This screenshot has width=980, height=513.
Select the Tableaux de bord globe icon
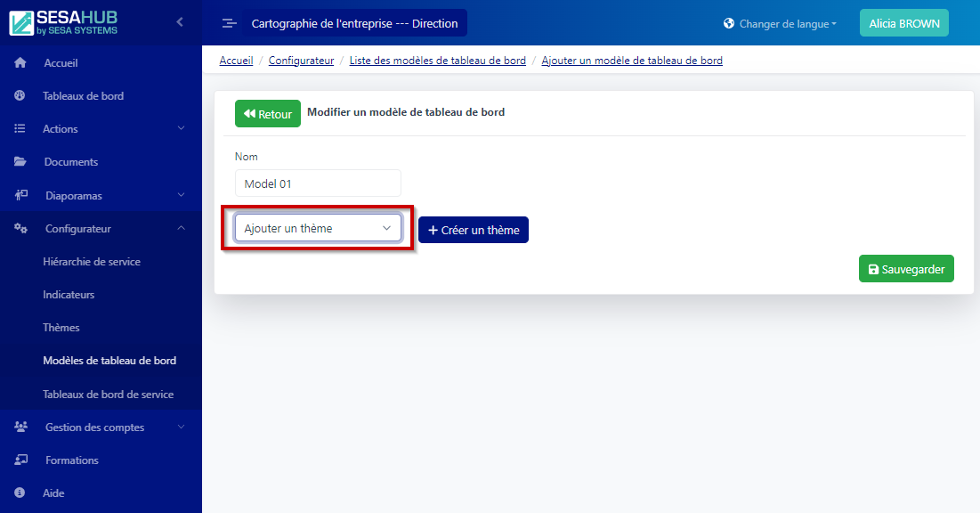[20, 95]
